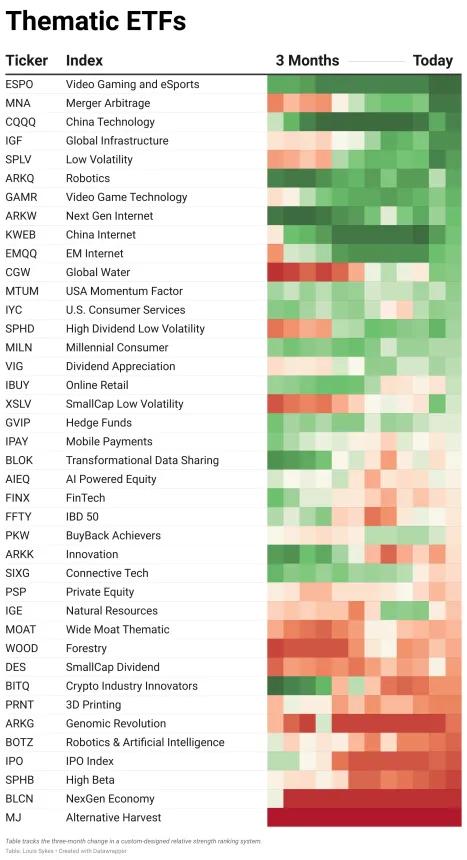
Task: Select the ARKK ticker cell
Action: point(19,554)
